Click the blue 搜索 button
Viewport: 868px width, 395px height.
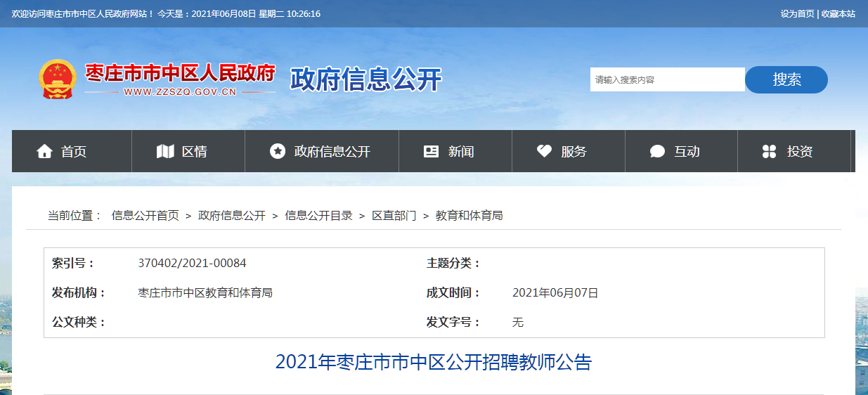pos(786,79)
